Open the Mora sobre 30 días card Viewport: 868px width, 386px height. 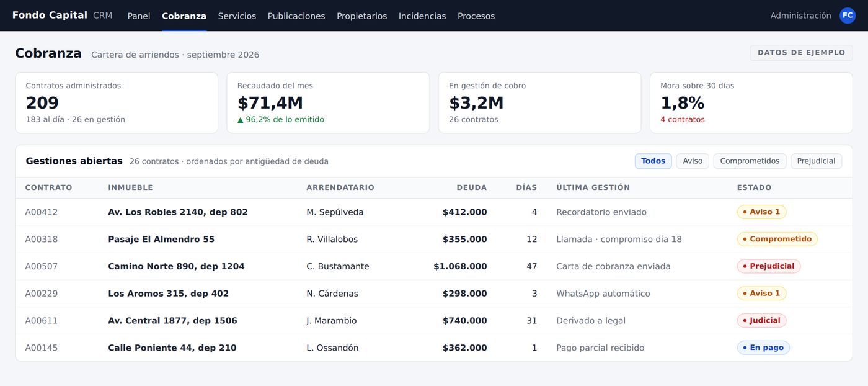click(751, 102)
